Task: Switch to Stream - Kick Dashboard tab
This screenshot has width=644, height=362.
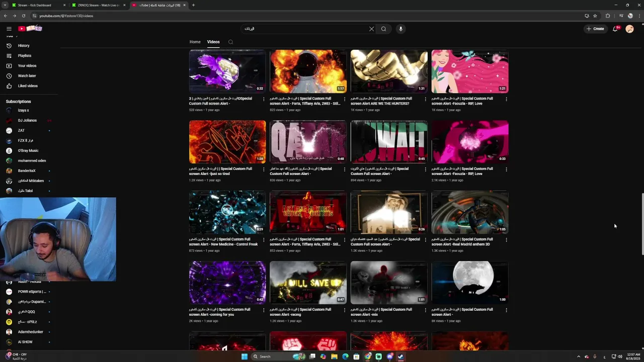Action: [34, 5]
